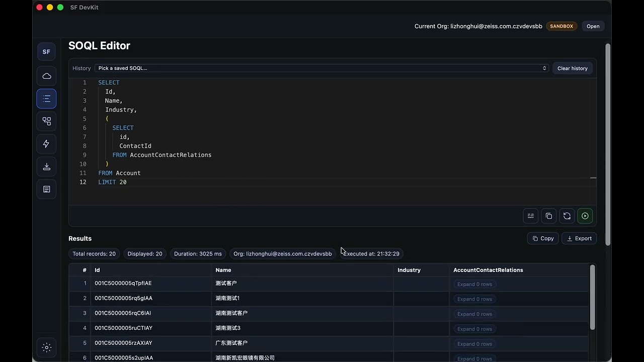
Task: Click the Org: lizhonghui@zeiss.com.czvdevsbb results chip
Action: [x=283, y=254]
